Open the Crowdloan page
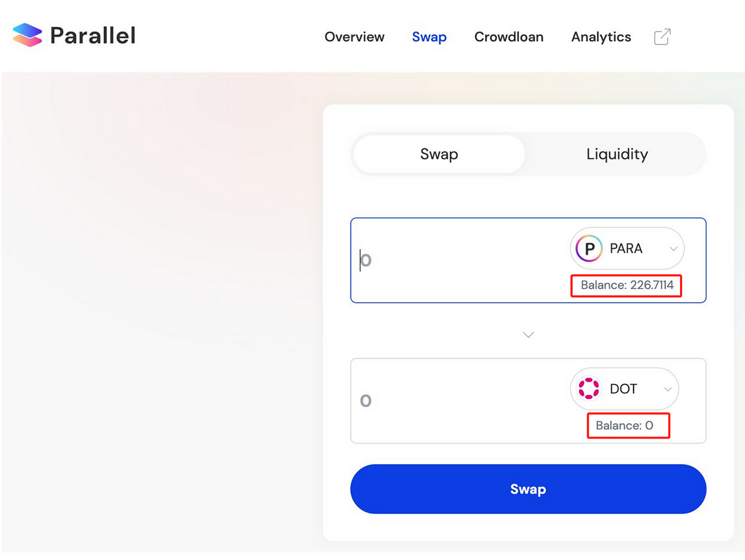Image resolution: width=745 pixels, height=560 pixels. tap(509, 37)
